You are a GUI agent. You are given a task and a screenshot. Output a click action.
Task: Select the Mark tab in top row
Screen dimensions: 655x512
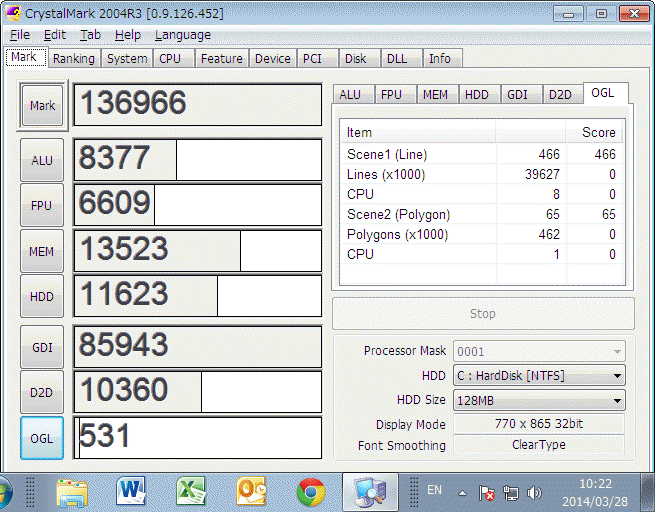[24, 57]
